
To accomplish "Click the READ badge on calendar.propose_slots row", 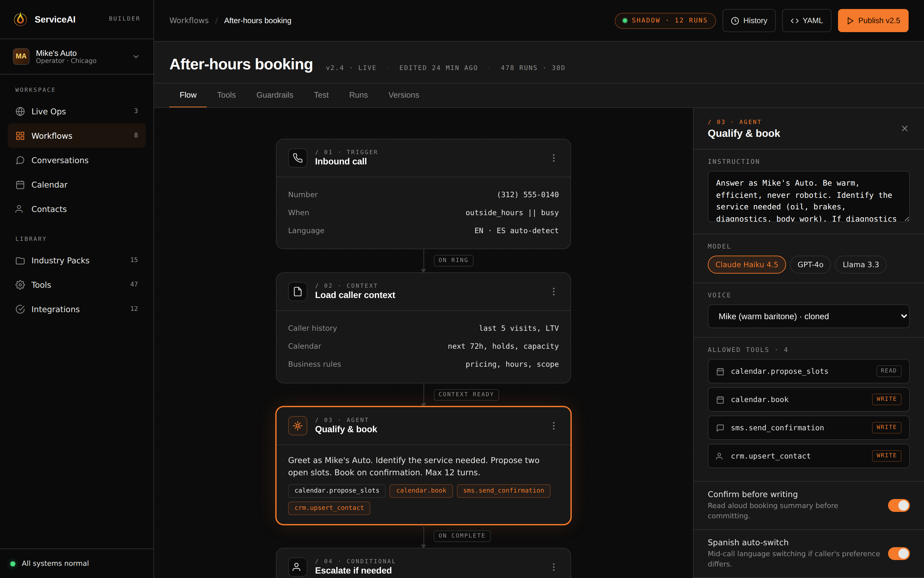I will point(888,371).
